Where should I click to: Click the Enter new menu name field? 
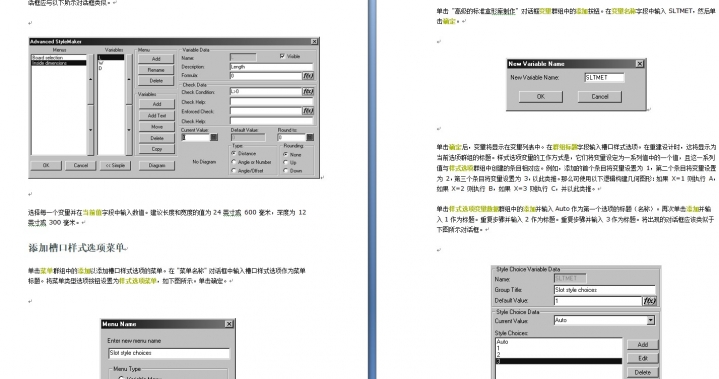169,353
